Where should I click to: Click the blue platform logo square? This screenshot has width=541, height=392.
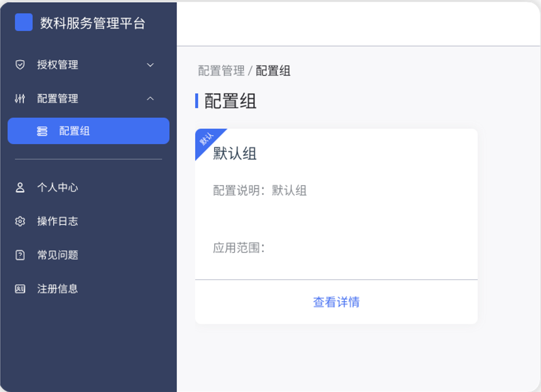pyautogui.click(x=24, y=22)
